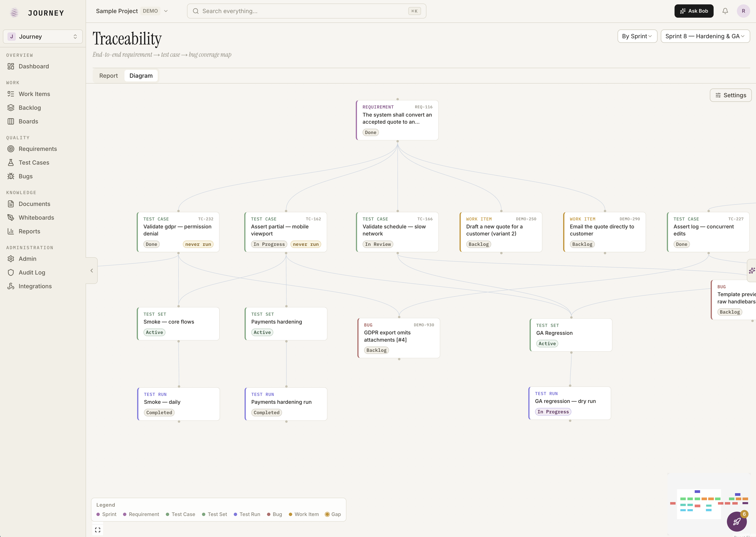Select work item DEMO-250 node
Viewport: 756px width, 537px height.
[x=501, y=232]
